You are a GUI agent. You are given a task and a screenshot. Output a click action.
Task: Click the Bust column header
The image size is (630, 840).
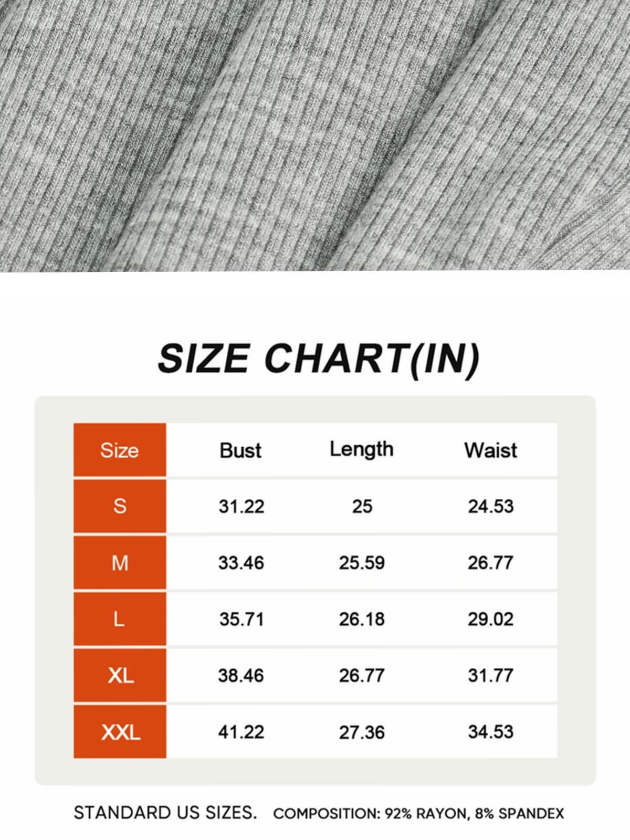[240, 450]
